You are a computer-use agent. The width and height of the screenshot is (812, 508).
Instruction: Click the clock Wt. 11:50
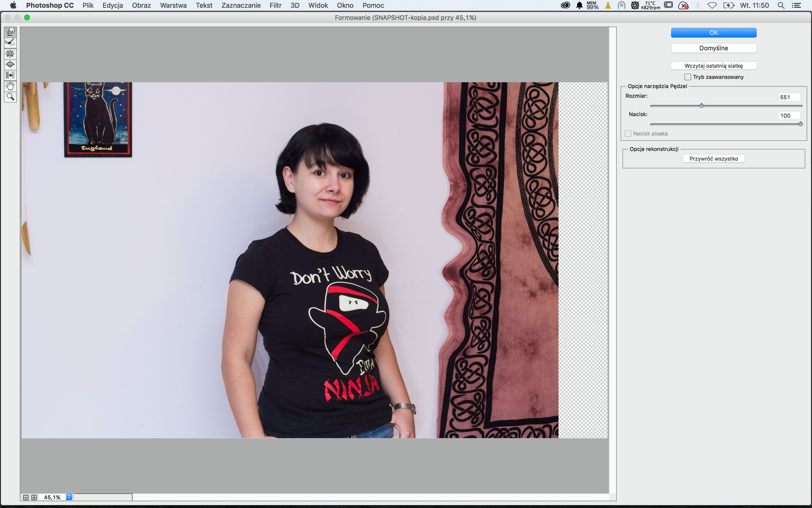coord(754,5)
